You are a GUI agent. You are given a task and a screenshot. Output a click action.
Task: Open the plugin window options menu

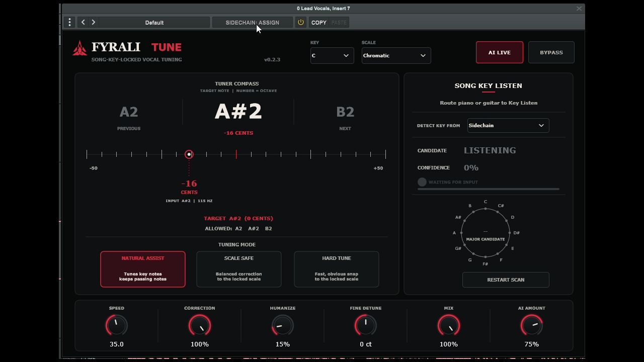(69, 22)
